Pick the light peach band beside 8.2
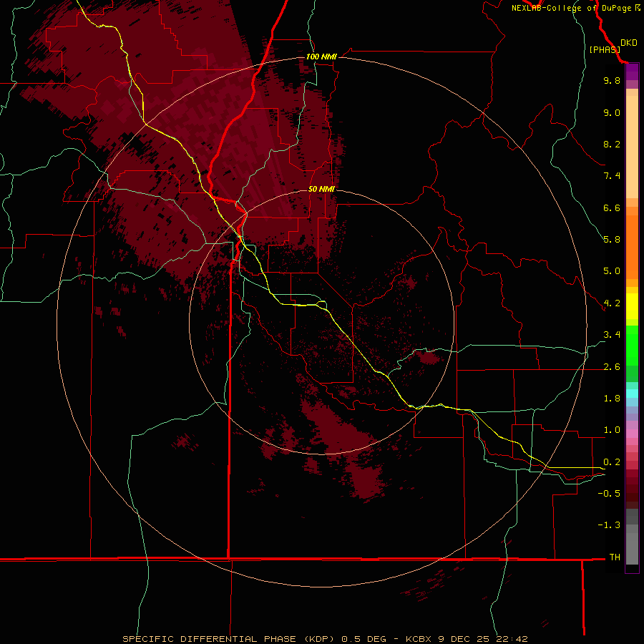 pos(632,147)
